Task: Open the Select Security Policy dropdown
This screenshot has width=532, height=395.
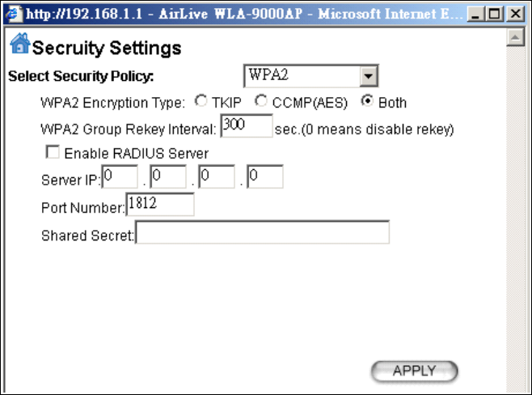Action: click(x=310, y=76)
